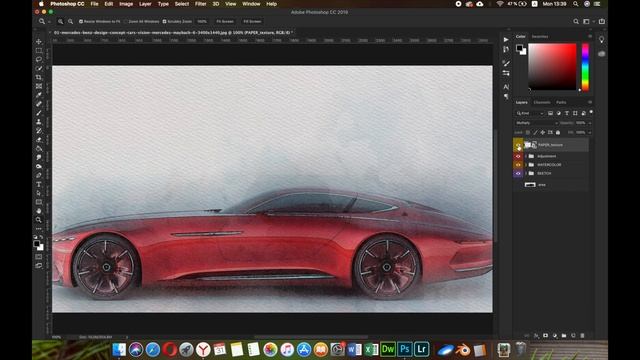The width and height of the screenshot is (640, 360).
Task: Select the Eyedropper tool
Action: [39, 95]
